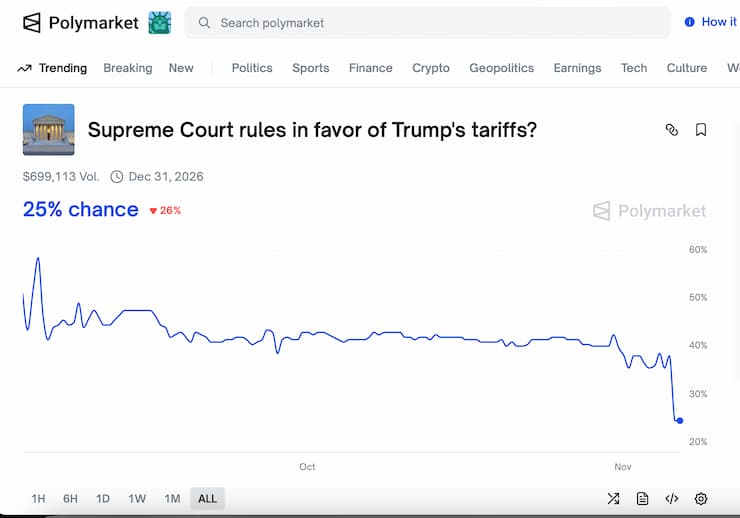
Task: Click the Search polymarket field
Action: [x=428, y=22]
